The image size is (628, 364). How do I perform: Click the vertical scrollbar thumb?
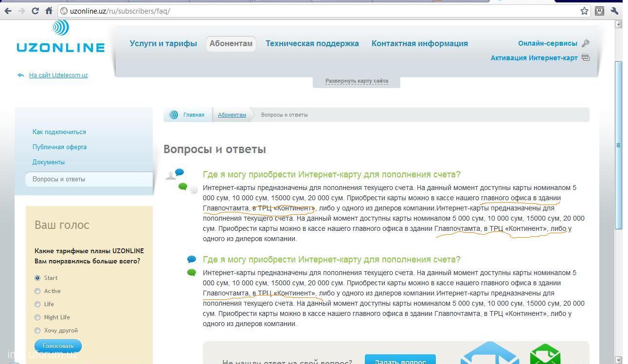[619, 145]
